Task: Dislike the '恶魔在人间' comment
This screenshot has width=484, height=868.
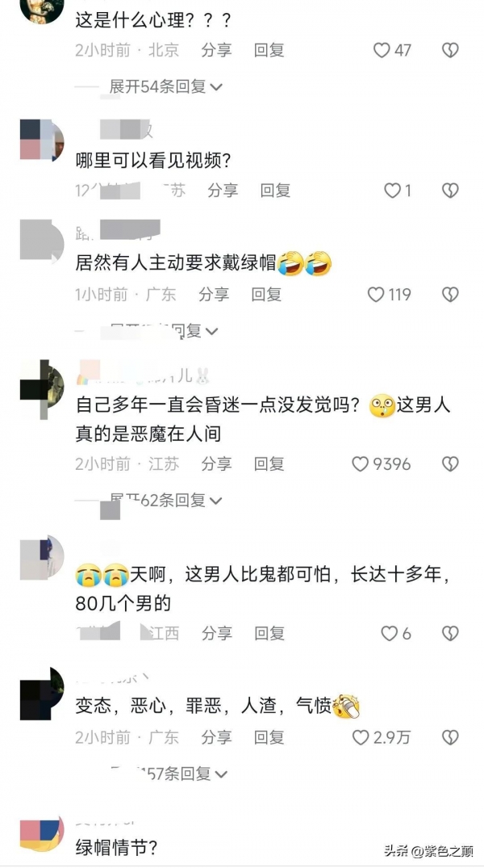Action: [450, 464]
